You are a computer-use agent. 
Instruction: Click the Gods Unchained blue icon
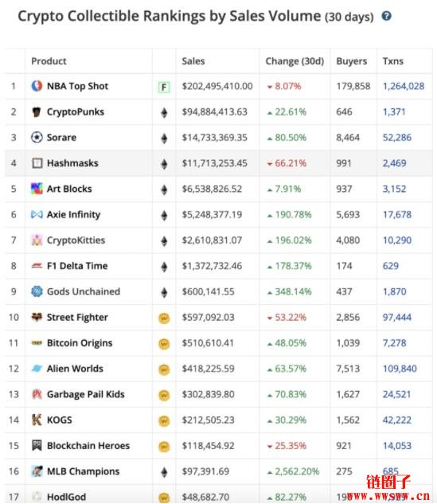pyautogui.click(x=37, y=291)
